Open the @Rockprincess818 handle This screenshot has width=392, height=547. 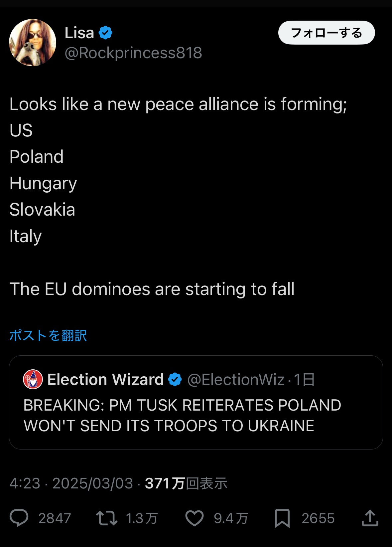point(133,53)
